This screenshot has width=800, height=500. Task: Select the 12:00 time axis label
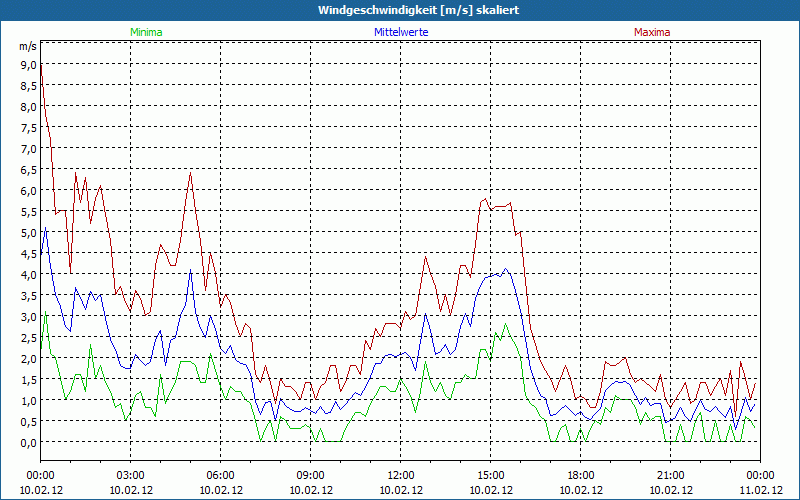pos(401,475)
